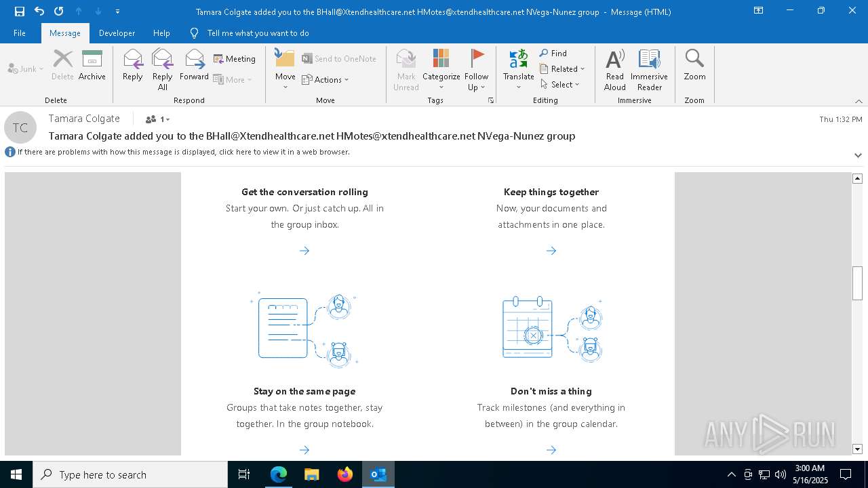Screen dimensions: 868x488
Task: Open Ribbon Display Options in the title bar
Action: (759, 11)
